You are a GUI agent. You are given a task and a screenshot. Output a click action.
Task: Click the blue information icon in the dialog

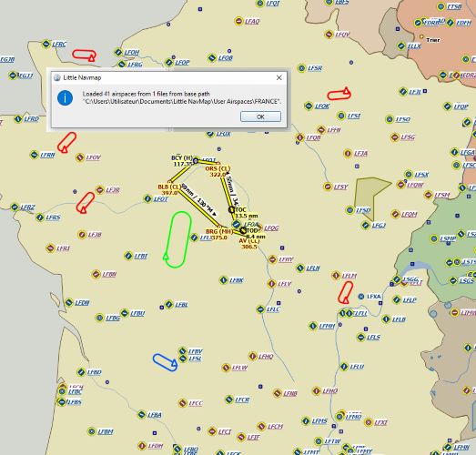tap(65, 98)
